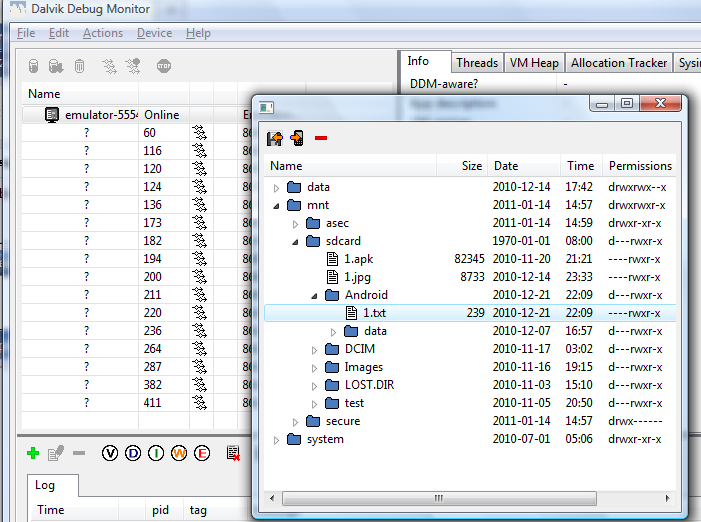Expand the top-level data folder
The image size is (701, 522).
click(x=276, y=188)
